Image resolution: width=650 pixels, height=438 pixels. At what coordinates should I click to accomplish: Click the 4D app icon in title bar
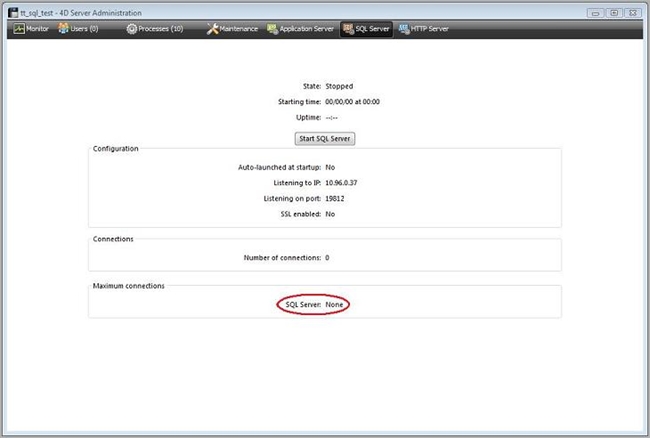click(x=13, y=12)
